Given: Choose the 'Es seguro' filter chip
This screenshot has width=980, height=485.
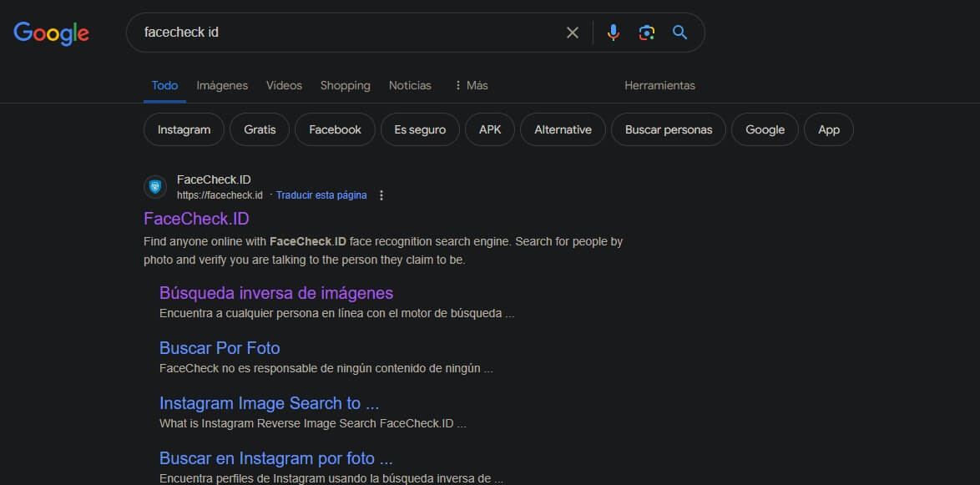Looking at the screenshot, I should click(x=420, y=129).
